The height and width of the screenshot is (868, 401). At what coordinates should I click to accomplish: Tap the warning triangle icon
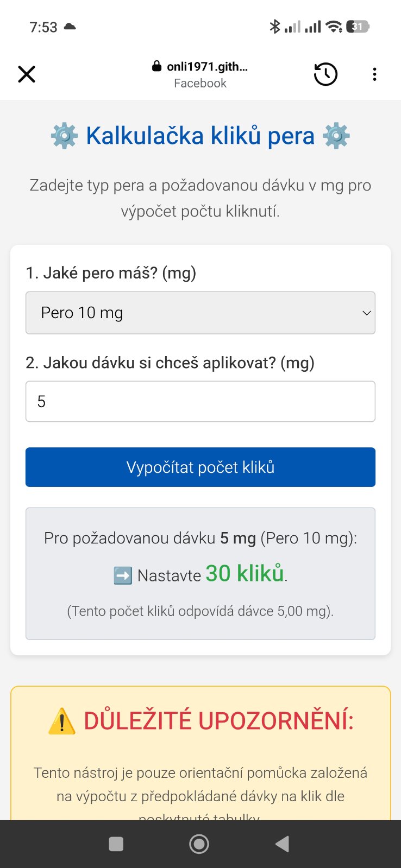[x=62, y=721]
